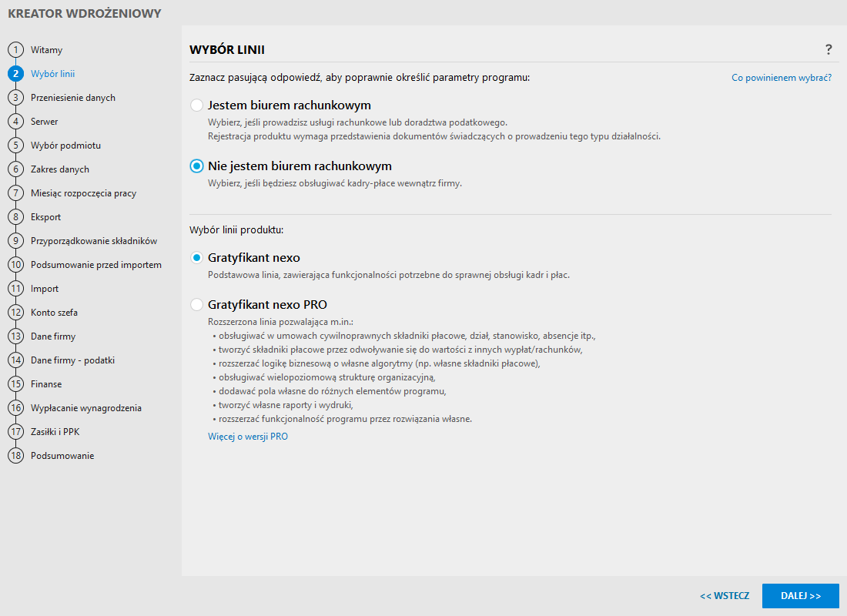847x616 pixels.
Task: Click step 15 Finanse circle icon
Action: point(15,384)
